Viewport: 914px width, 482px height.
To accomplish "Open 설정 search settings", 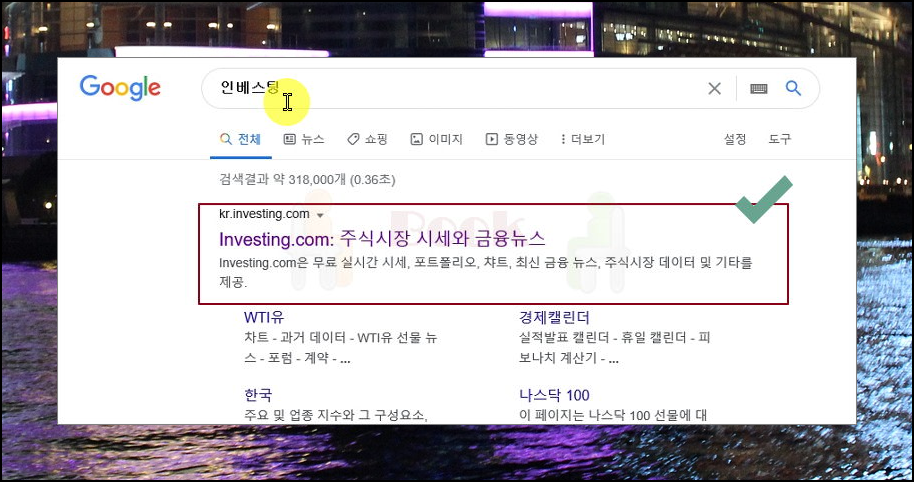I will [x=734, y=139].
